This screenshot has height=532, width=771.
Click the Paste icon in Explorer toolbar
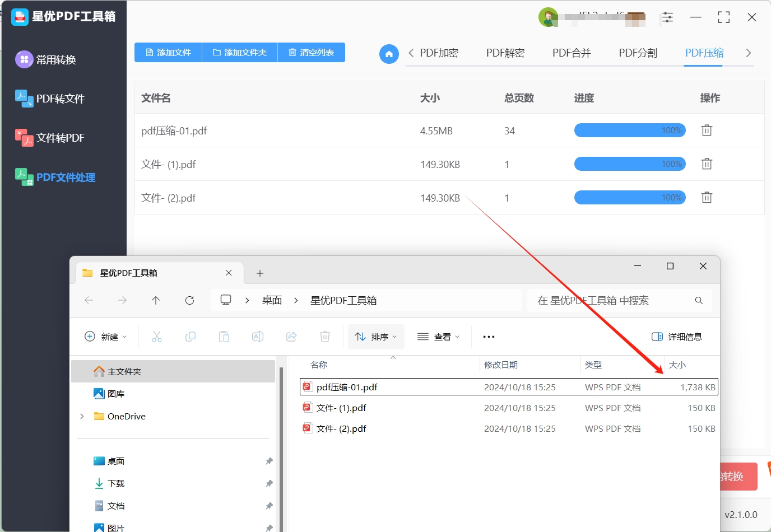(224, 337)
